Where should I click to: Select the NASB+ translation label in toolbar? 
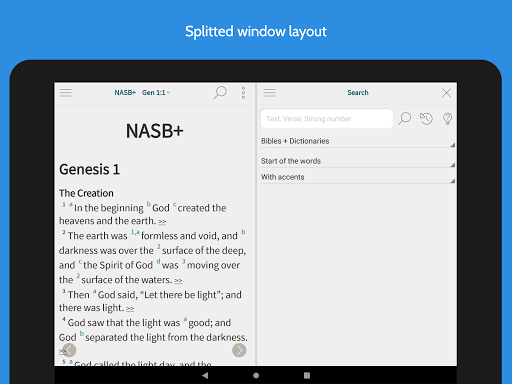click(125, 93)
